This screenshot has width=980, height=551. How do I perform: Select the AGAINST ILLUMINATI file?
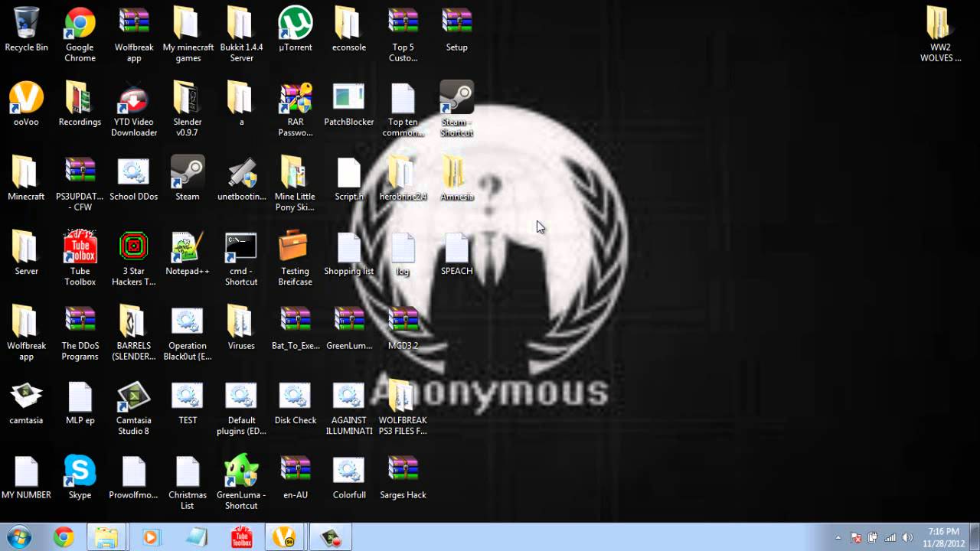(x=349, y=407)
